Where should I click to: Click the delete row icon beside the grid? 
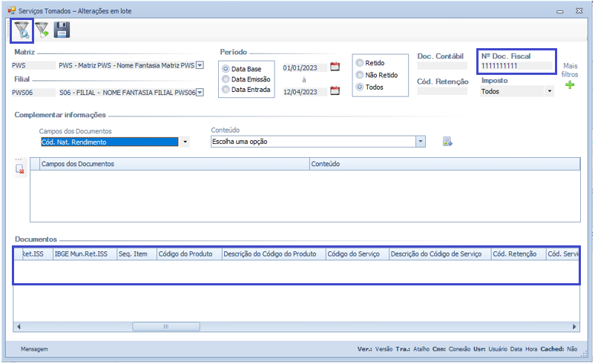pyautogui.click(x=20, y=169)
